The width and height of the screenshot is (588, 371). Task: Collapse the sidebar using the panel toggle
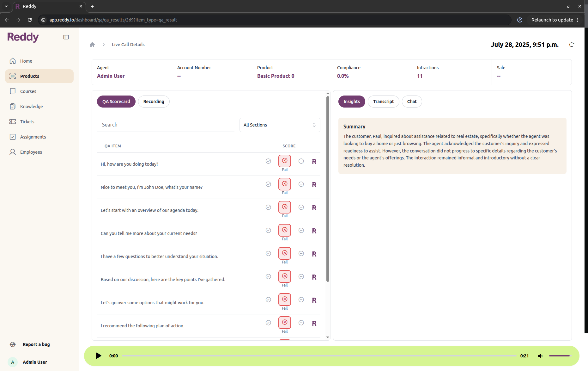click(x=66, y=37)
